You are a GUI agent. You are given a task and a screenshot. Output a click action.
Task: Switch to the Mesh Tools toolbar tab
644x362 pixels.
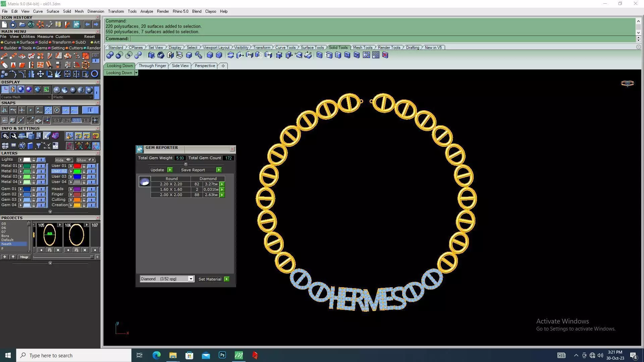tap(363, 48)
